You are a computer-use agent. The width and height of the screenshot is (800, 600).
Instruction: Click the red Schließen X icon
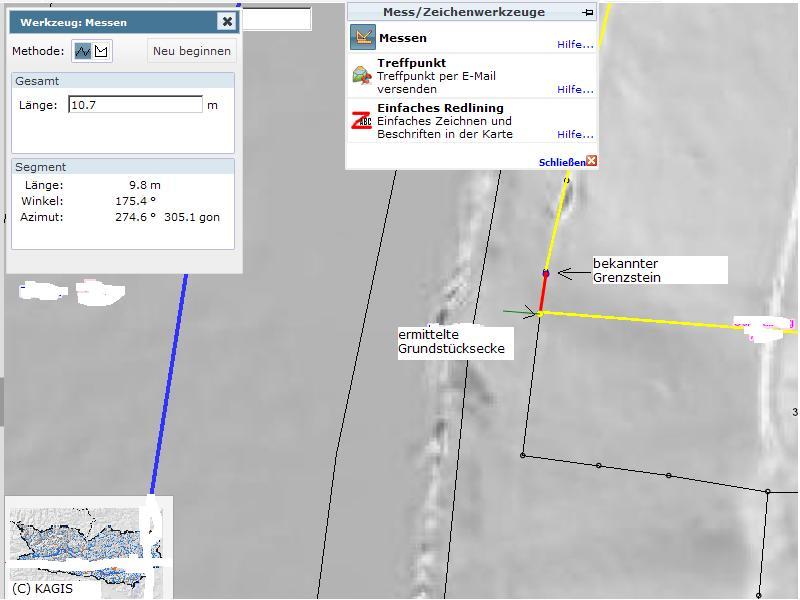click(x=592, y=161)
